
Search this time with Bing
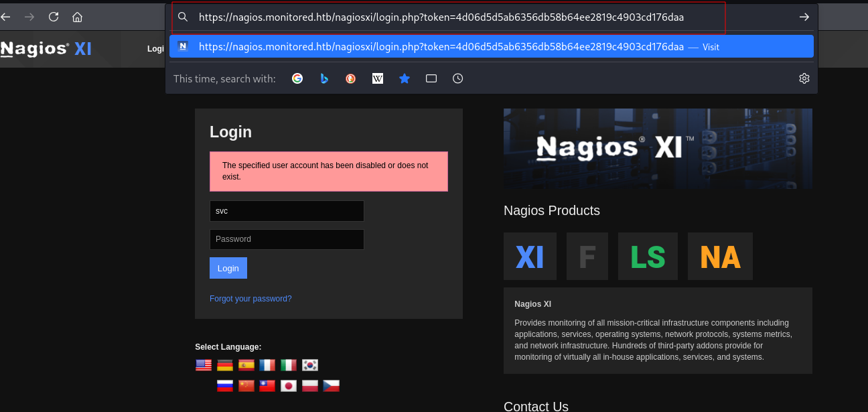[x=324, y=78]
